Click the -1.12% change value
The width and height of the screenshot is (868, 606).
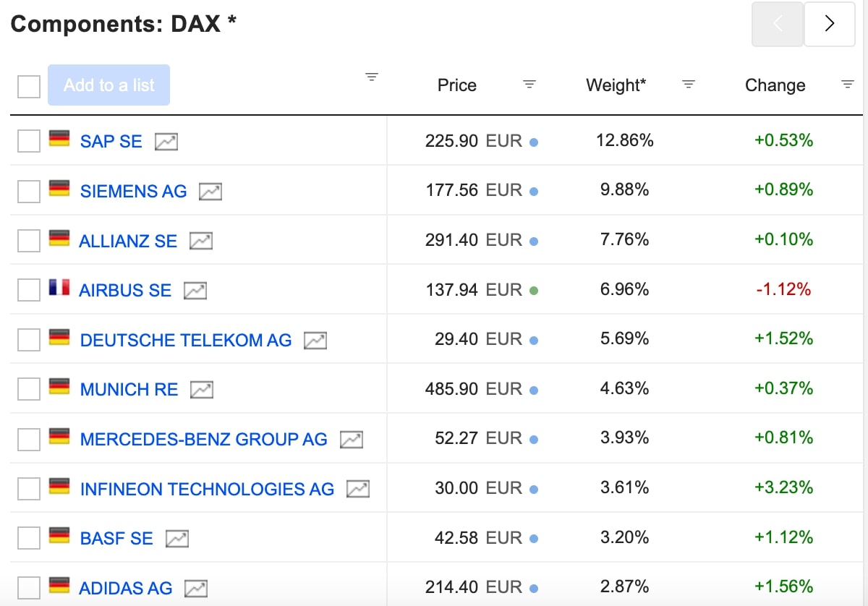[784, 289]
